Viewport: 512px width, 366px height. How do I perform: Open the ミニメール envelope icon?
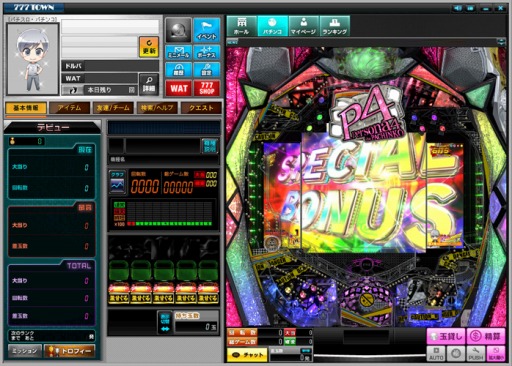[x=179, y=52]
